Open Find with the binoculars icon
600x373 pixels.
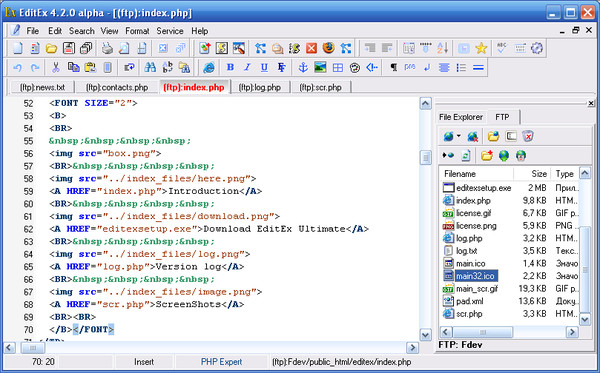(x=150, y=68)
